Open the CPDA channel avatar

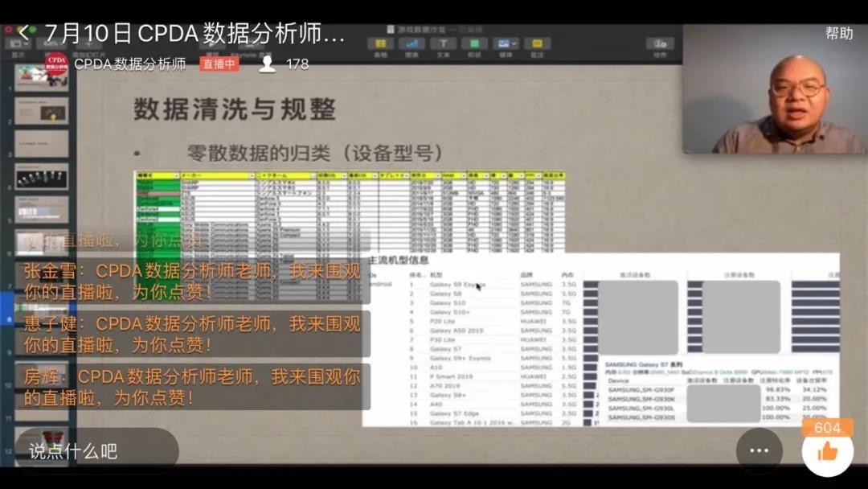56,64
